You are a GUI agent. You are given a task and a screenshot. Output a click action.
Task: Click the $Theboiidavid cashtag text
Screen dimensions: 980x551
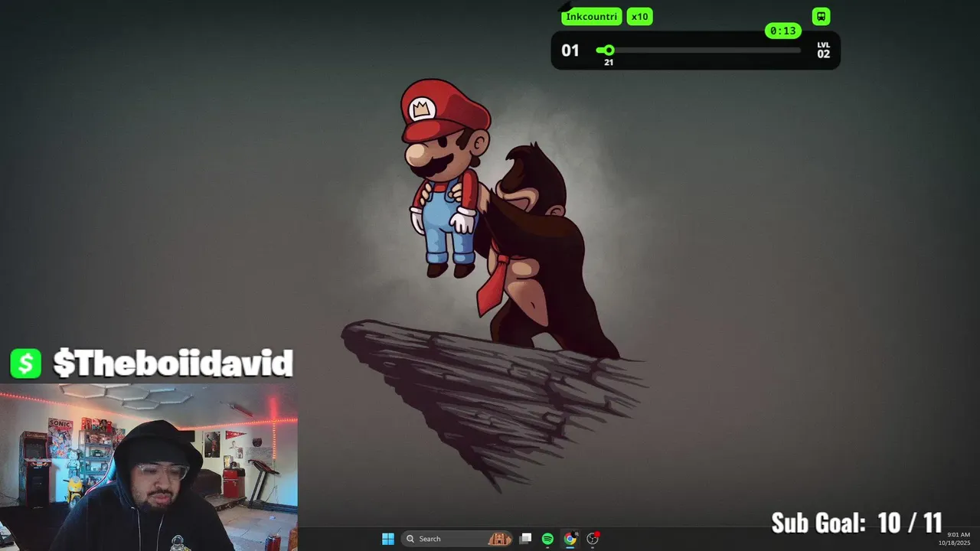(x=174, y=364)
